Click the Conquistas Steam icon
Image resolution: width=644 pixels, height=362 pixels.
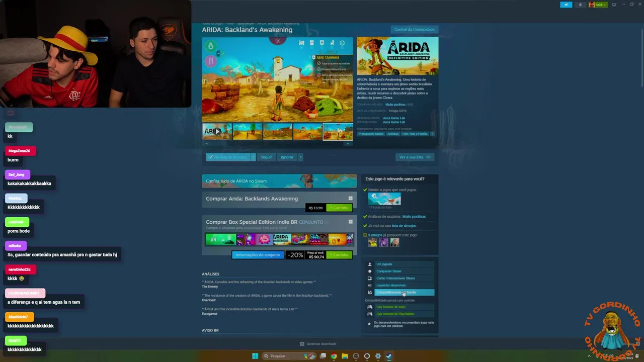370,271
